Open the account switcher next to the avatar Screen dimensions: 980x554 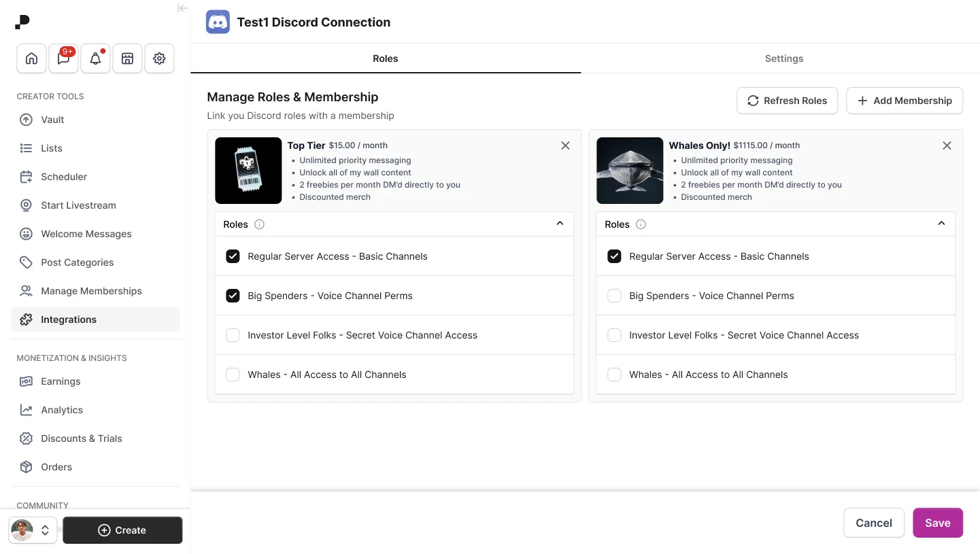point(45,530)
